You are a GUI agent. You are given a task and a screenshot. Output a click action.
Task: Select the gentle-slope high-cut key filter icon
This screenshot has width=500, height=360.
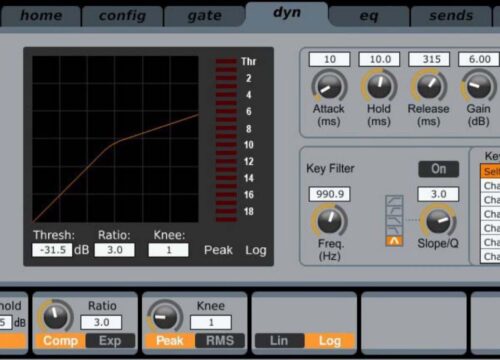pyautogui.click(x=394, y=220)
